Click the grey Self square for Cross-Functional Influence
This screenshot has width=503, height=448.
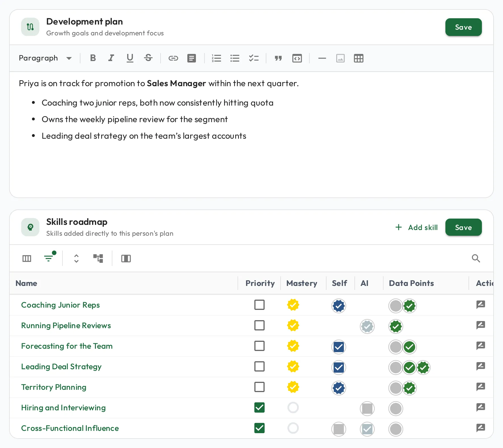coord(339,429)
